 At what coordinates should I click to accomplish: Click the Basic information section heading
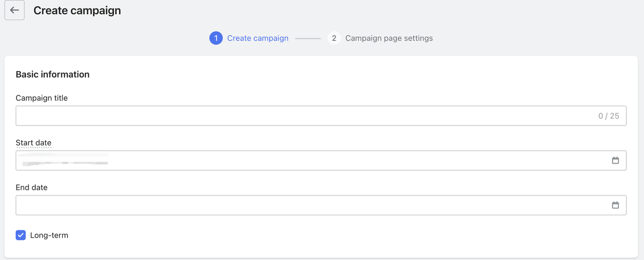click(x=52, y=74)
